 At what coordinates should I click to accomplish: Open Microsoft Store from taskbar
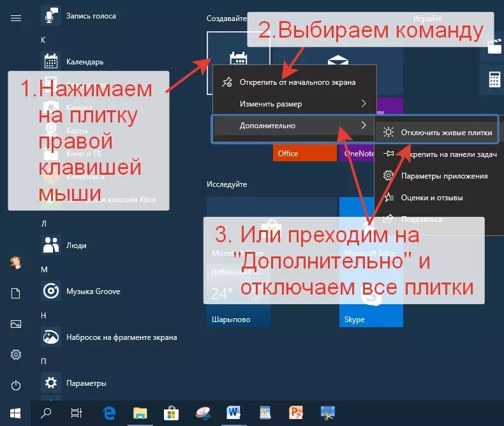172,413
